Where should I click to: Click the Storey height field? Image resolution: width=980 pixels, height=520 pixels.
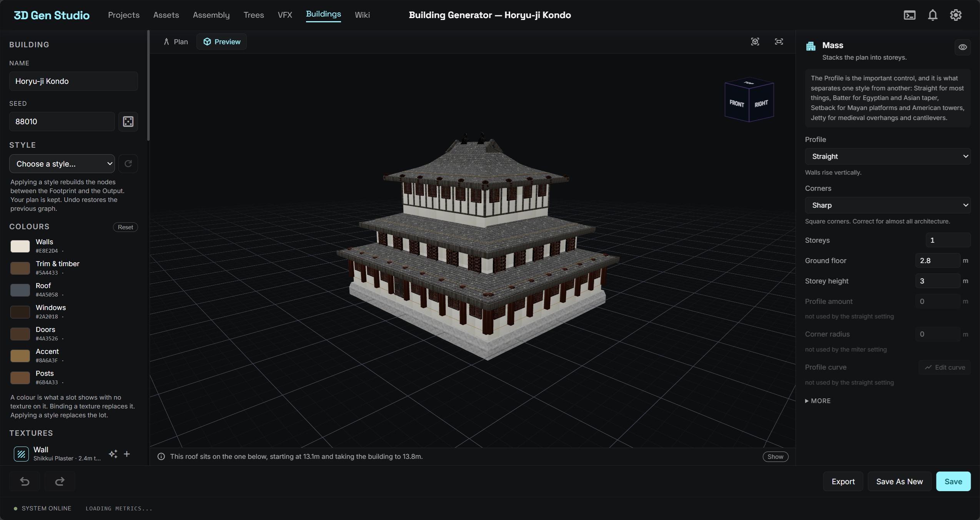pyautogui.click(x=937, y=281)
